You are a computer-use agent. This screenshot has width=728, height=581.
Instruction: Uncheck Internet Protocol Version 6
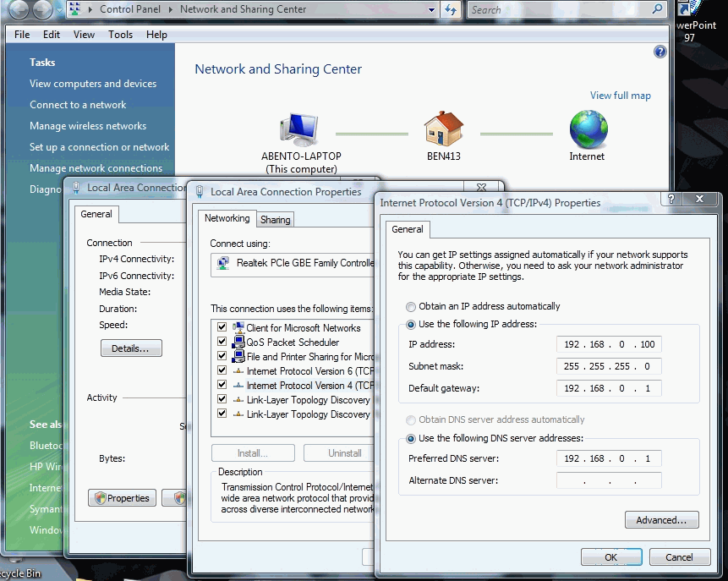coord(222,371)
